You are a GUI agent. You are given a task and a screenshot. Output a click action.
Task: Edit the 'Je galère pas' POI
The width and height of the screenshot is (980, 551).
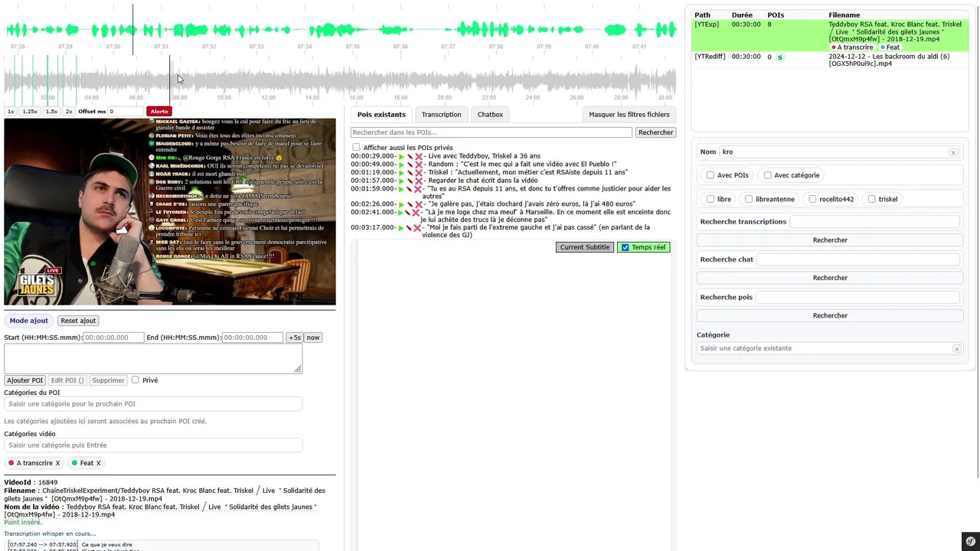pyautogui.click(x=410, y=204)
